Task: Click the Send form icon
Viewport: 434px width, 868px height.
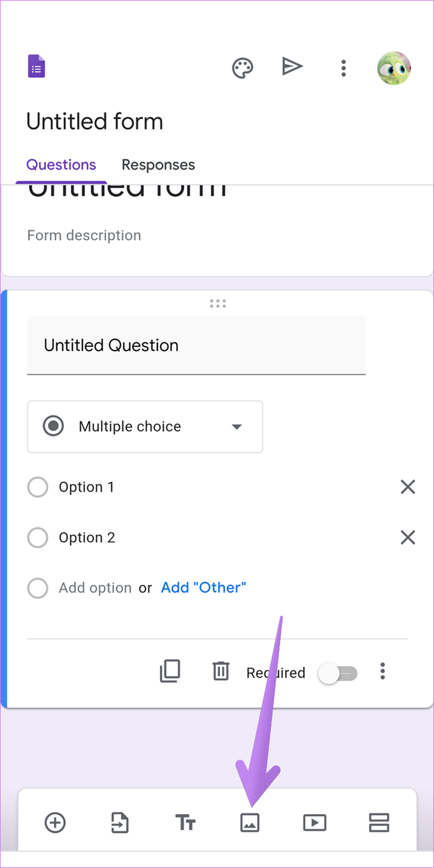Action: click(x=292, y=66)
